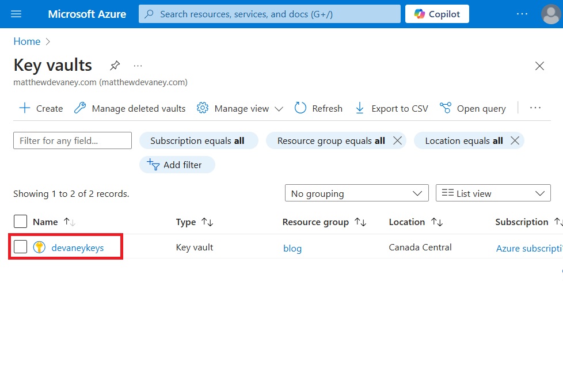Viewport: 563px width, 392px height.
Task: Open the No grouping dropdown
Action: point(356,193)
